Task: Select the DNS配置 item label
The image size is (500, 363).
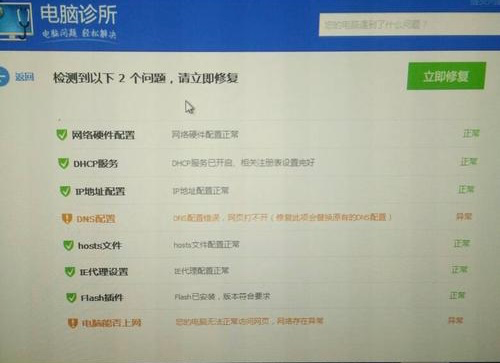Action: (96, 219)
